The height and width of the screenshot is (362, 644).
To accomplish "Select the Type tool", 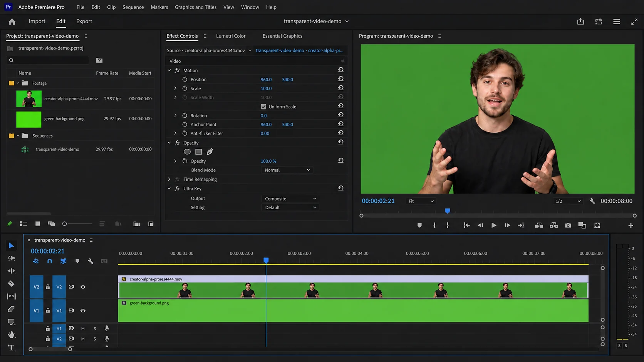I will 11,347.
